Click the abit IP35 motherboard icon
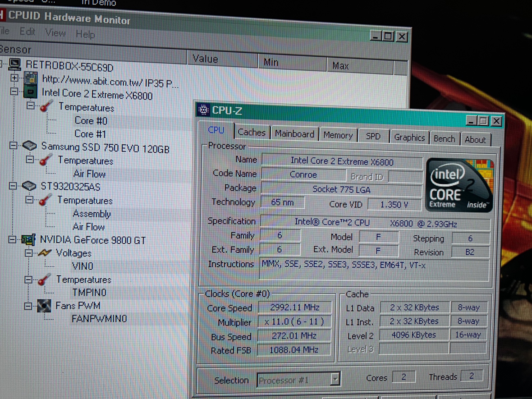 click(30, 78)
